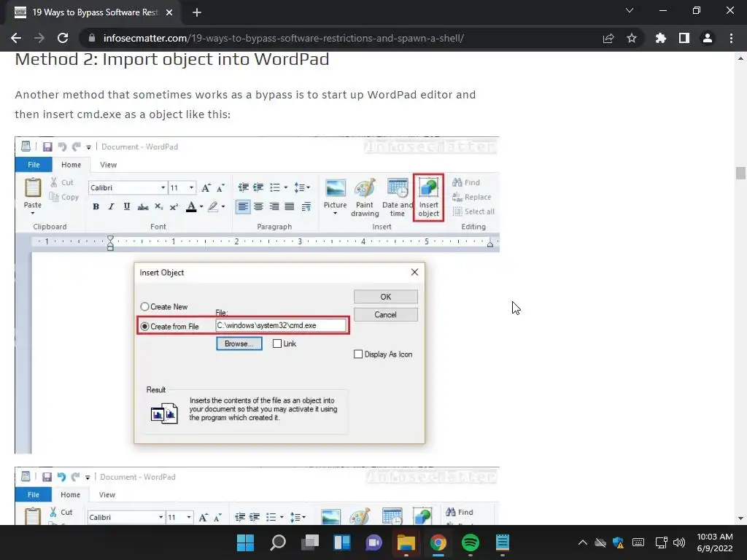Go back to the previous page in Chrome

pyautogui.click(x=16, y=38)
